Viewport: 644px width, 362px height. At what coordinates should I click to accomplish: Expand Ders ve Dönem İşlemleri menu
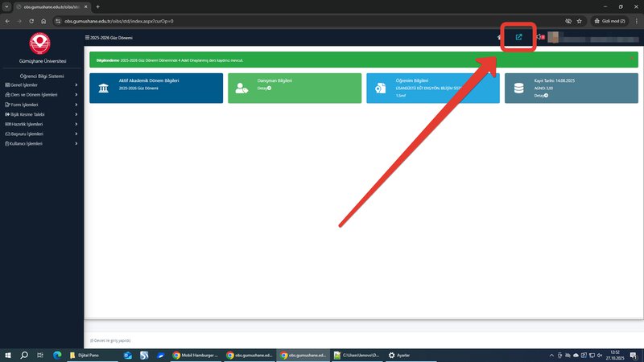click(28, 94)
